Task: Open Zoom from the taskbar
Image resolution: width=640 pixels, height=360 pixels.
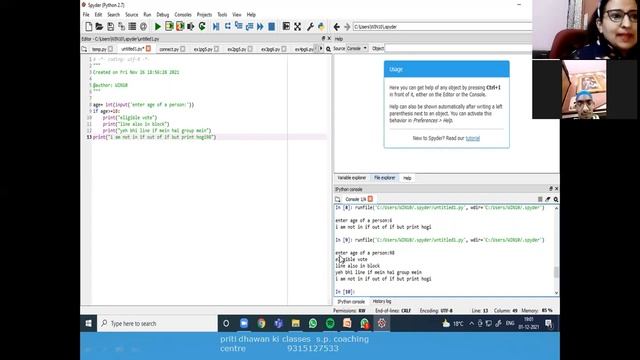Action: click(x=244, y=323)
